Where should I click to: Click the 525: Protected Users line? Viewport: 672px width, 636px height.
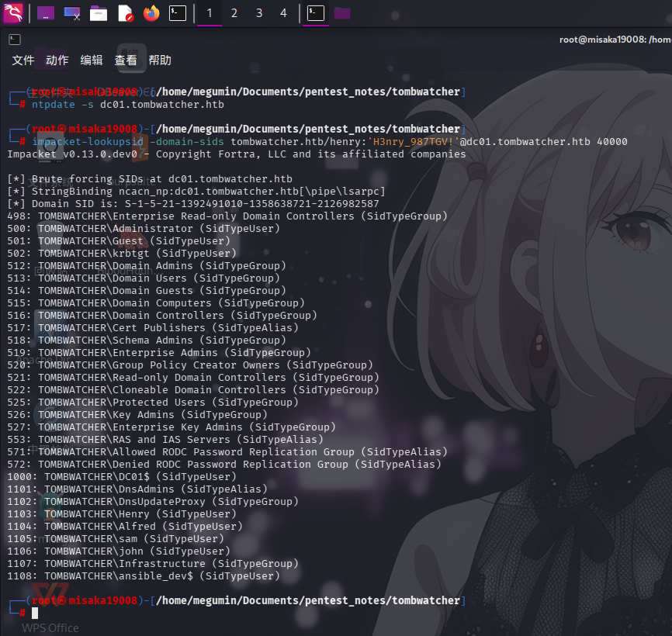click(x=153, y=403)
